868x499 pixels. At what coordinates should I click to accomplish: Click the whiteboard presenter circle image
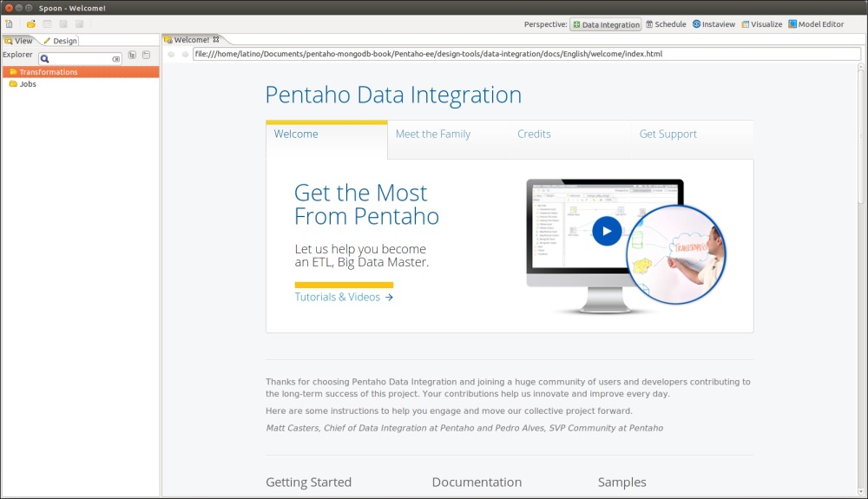pyautogui.click(x=676, y=254)
